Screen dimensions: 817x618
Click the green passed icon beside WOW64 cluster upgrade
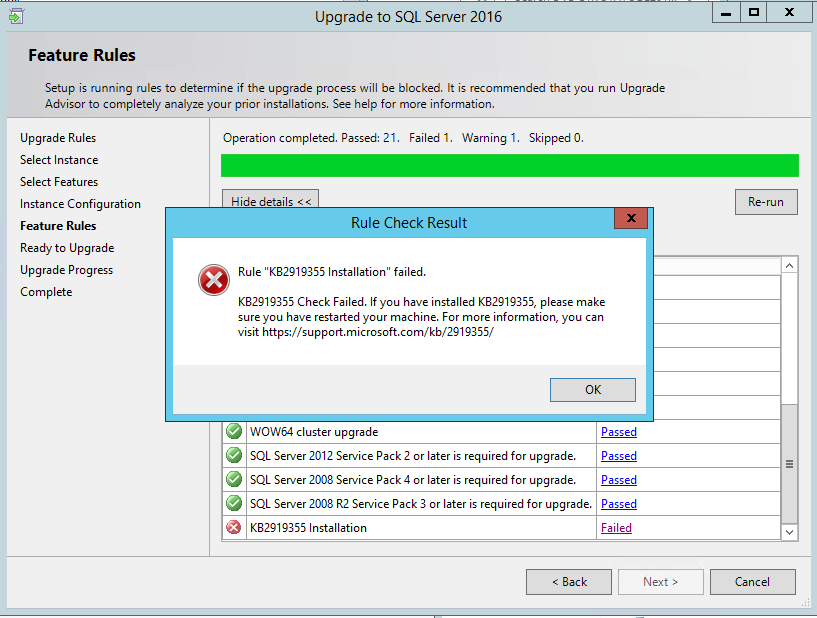tap(233, 431)
